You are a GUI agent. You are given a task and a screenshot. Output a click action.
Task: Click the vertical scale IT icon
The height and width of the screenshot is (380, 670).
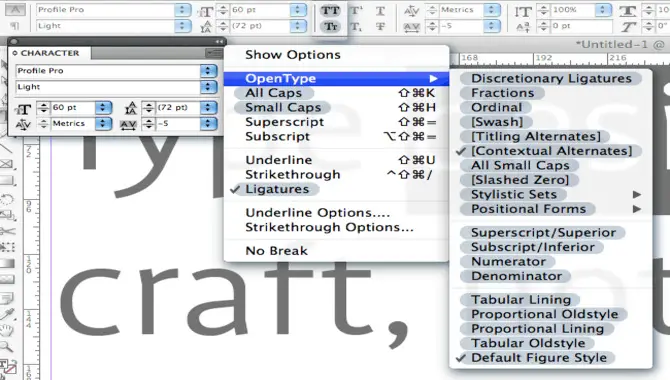[x=523, y=11]
